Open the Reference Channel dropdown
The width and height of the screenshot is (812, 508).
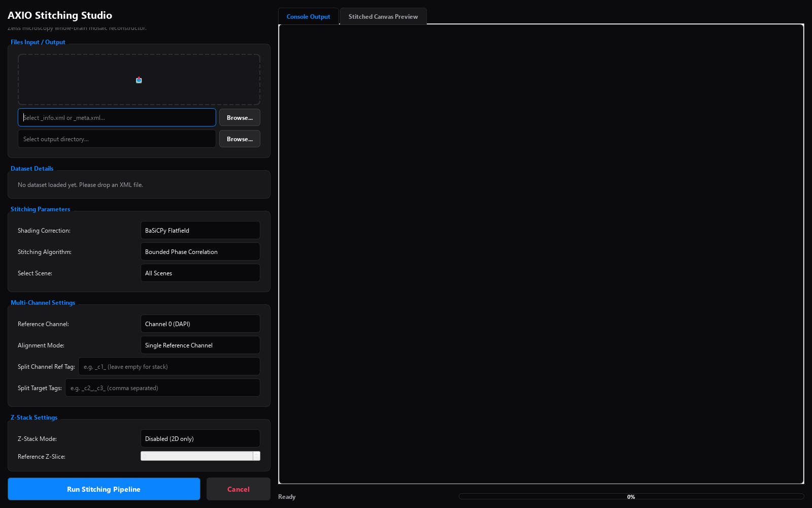tap(200, 324)
